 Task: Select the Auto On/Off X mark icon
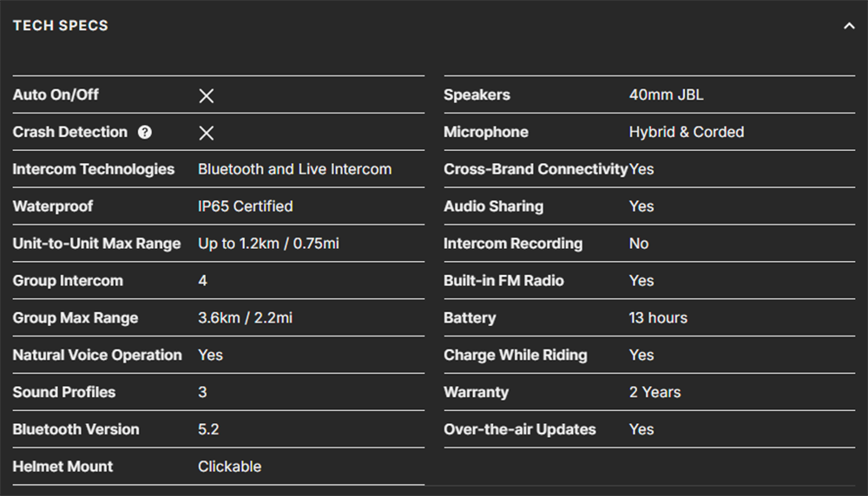207,95
